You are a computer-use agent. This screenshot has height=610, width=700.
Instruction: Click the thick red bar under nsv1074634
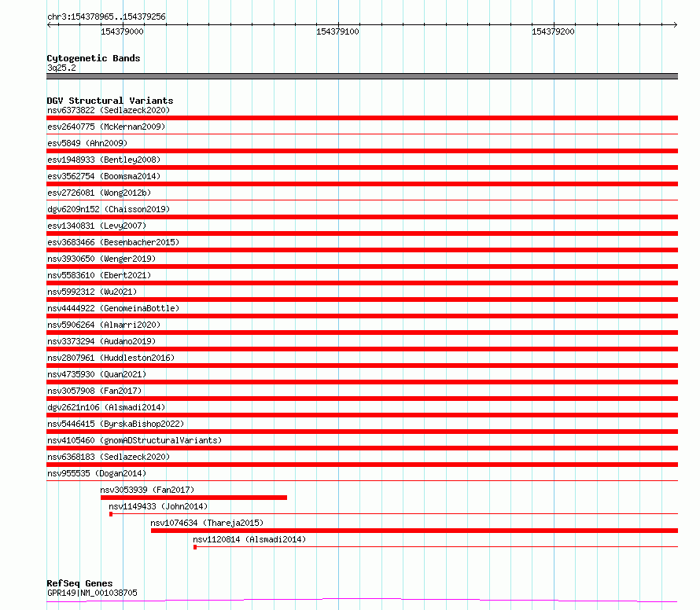click(414, 531)
